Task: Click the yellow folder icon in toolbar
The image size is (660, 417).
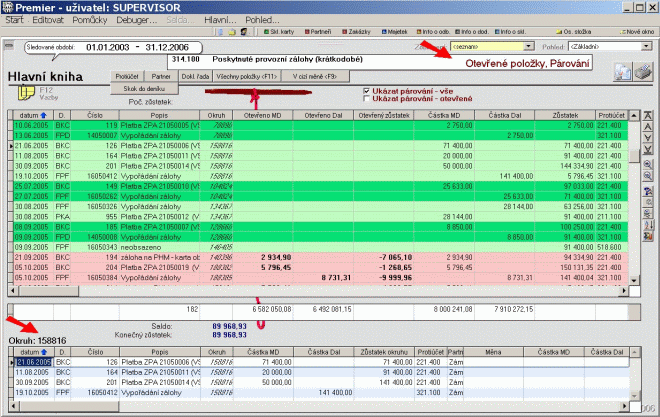Action: click(232, 32)
